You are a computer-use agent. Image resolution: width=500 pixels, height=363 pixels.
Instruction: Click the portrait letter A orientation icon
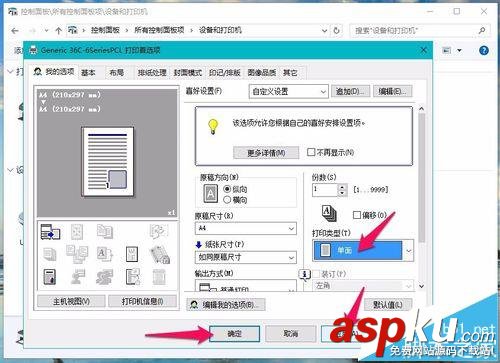(x=211, y=194)
